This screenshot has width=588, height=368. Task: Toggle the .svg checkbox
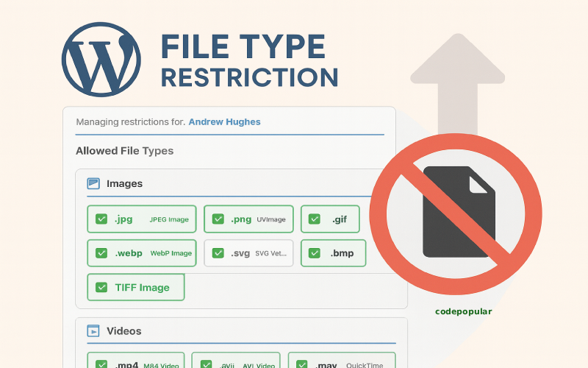[218, 253]
